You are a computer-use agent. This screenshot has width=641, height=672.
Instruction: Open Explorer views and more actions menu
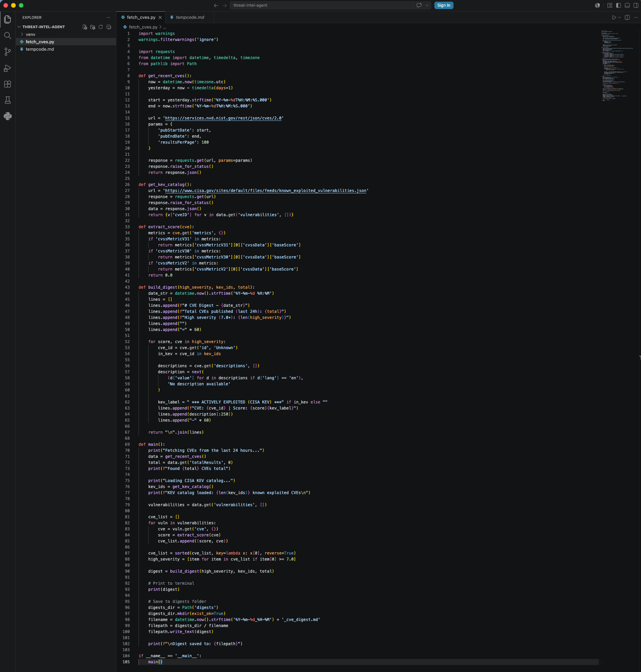coord(108,17)
